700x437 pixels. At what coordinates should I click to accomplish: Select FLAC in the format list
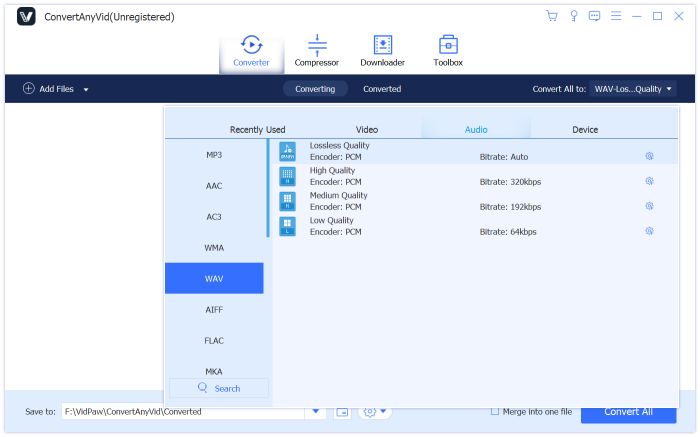(214, 340)
